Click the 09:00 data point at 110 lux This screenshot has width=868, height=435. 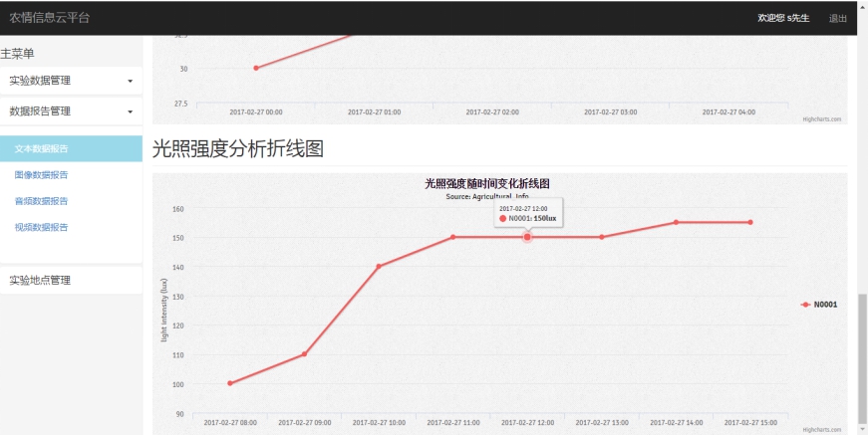coord(305,353)
